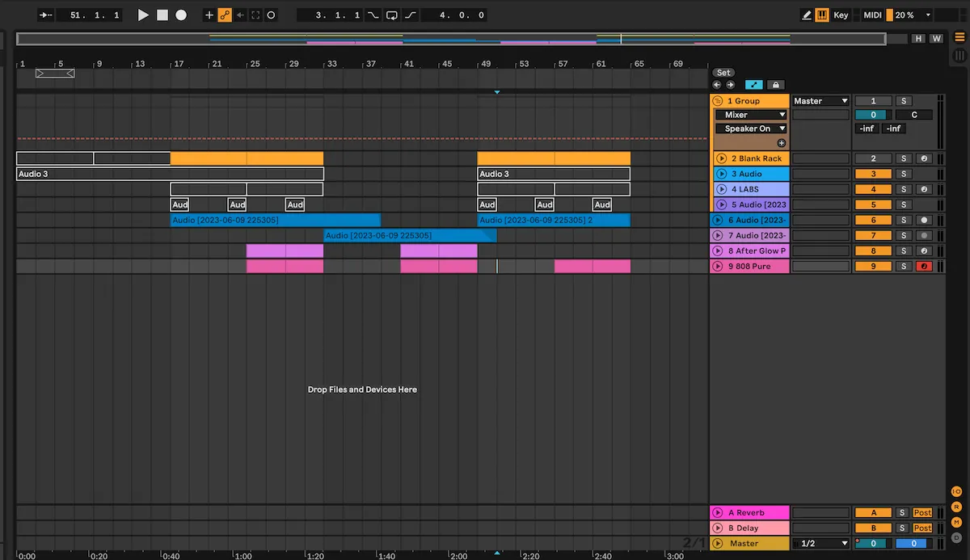The width and height of the screenshot is (970, 560).
Task: Toggle A Reverb Post button
Action: coord(922,512)
